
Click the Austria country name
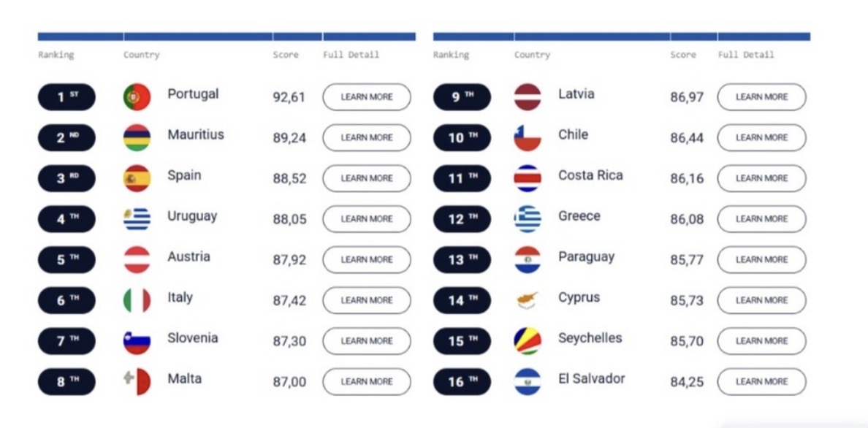189,257
